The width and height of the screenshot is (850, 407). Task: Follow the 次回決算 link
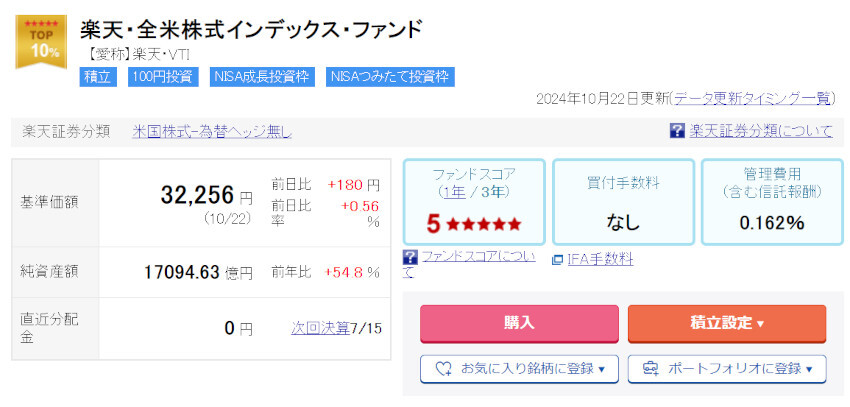click(320, 328)
